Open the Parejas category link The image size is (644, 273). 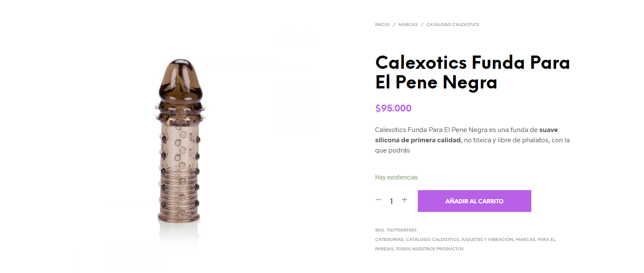pos(384,249)
